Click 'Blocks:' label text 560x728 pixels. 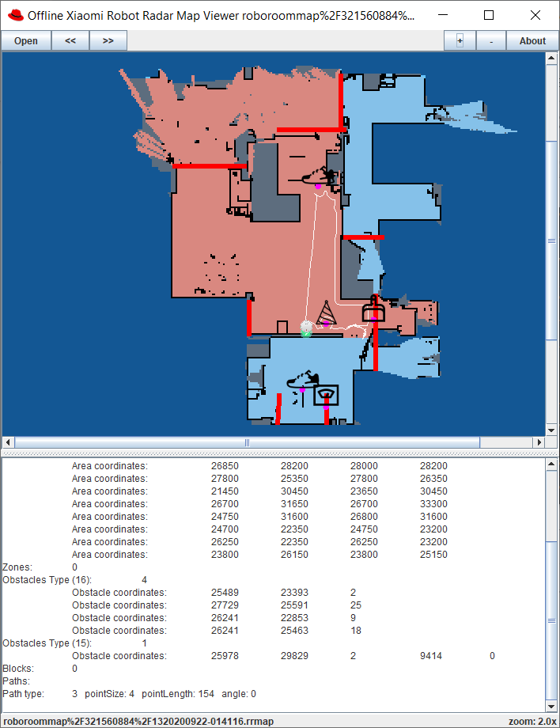pos(18,669)
